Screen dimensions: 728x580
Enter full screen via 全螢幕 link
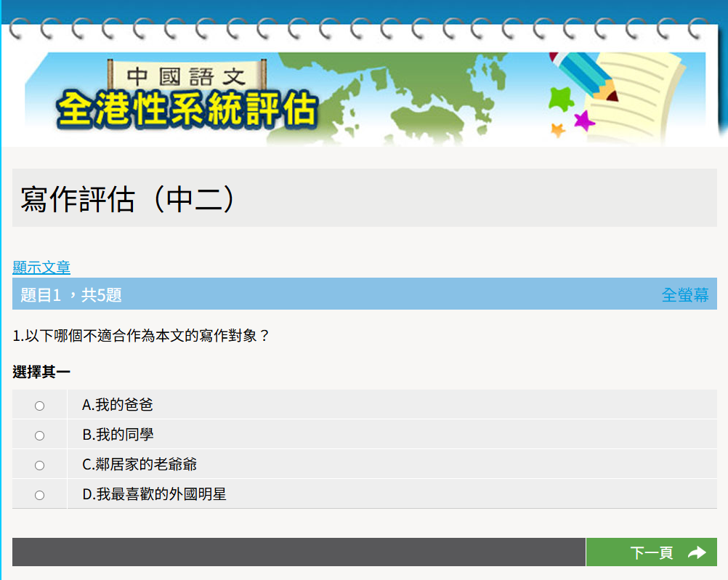(684, 294)
